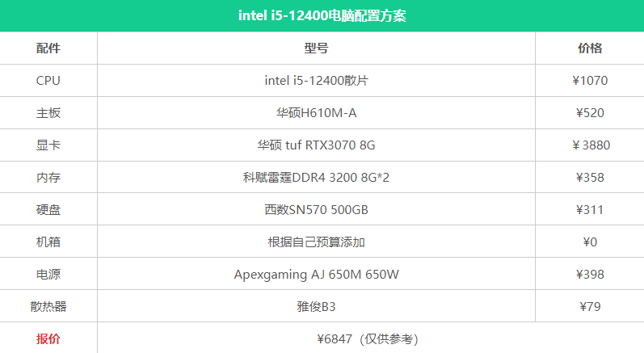Click the table title intel i5-12400电脑配置方案
Image resolution: width=644 pixels, height=353 pixels.
coord(322,15)
